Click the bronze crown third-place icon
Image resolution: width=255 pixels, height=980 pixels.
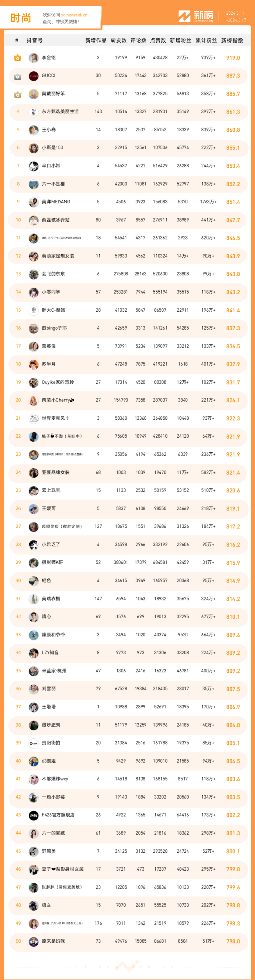click(x=17, y=94)
